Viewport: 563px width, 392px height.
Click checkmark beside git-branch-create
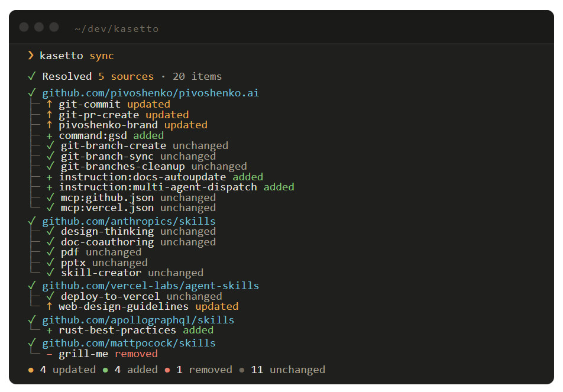[50, 145]
